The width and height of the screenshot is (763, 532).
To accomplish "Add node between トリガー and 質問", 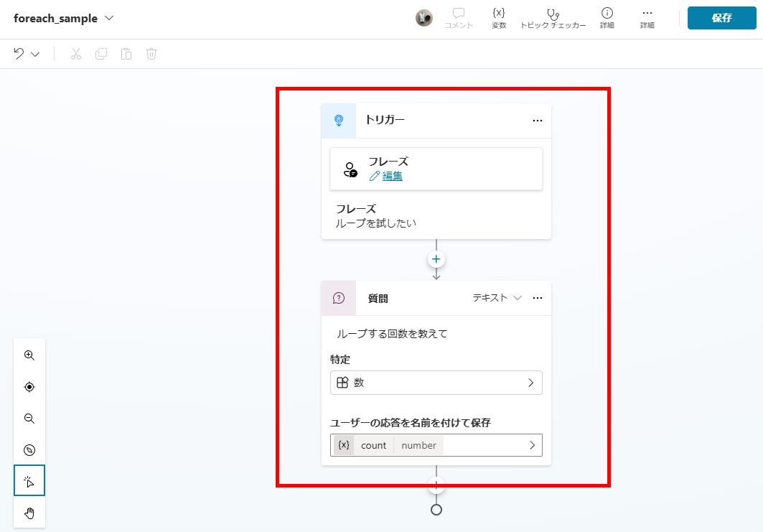I will pyautogui.click(x=436, y=258).
